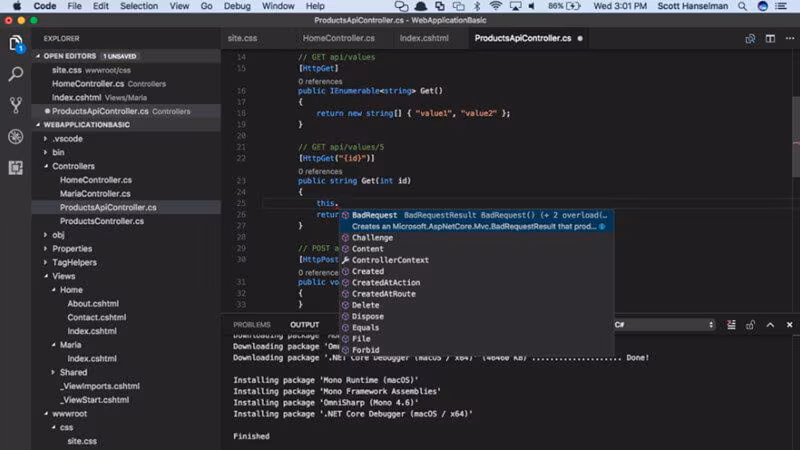Click the volume icon in menu bar

tap(532, 6)
